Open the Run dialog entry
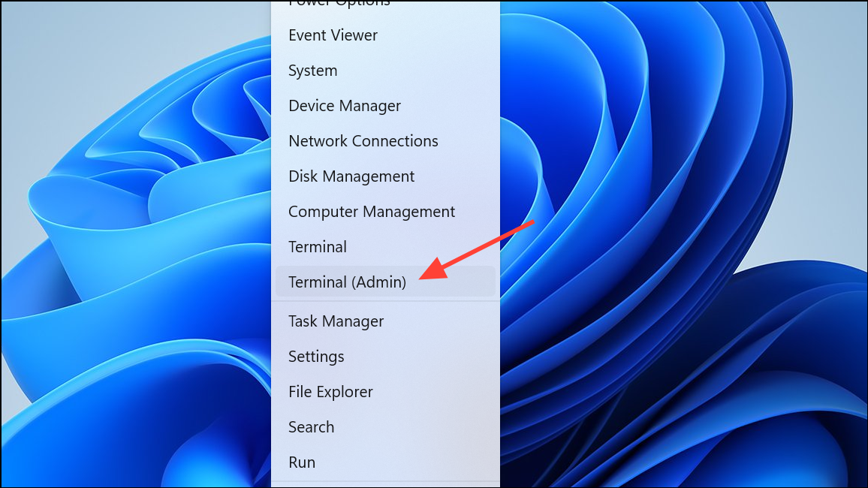The width and height of the screenshot is (868, 488). pos(385,462)
